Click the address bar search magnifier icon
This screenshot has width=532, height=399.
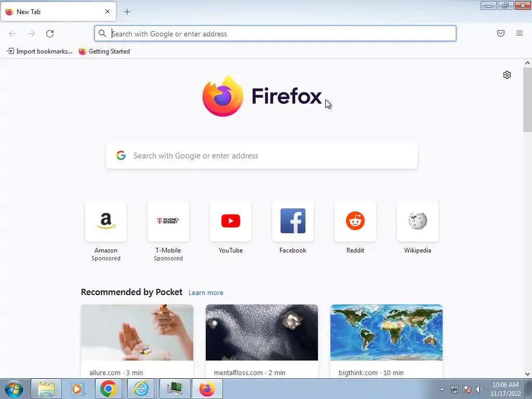[x=102, y=33]
